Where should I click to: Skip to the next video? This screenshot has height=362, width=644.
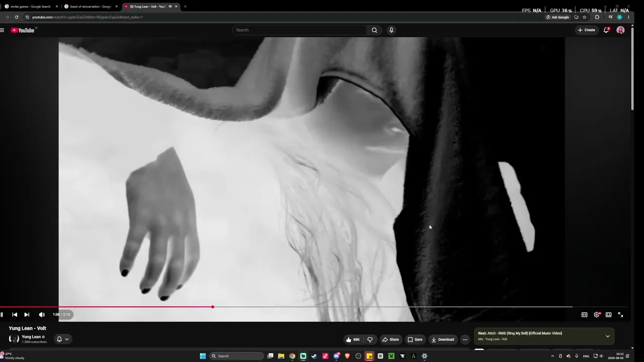[x=27, y=315]
